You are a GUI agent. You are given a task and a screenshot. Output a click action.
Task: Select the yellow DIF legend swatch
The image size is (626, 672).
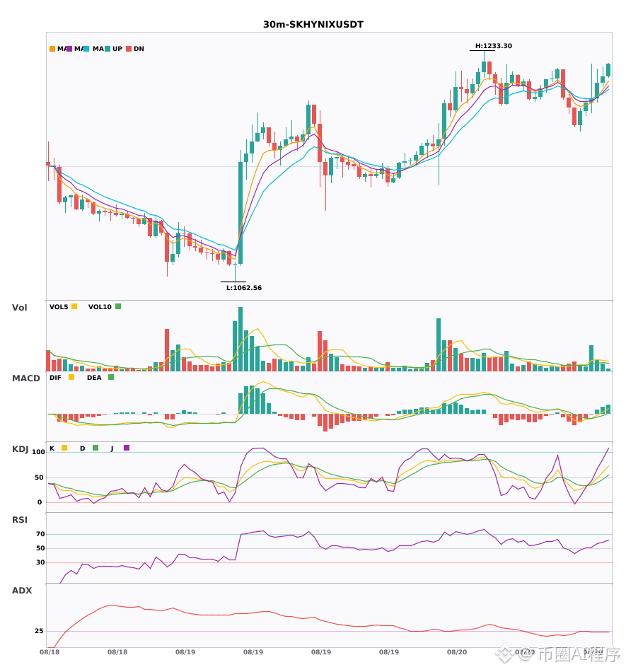[71, 377]
